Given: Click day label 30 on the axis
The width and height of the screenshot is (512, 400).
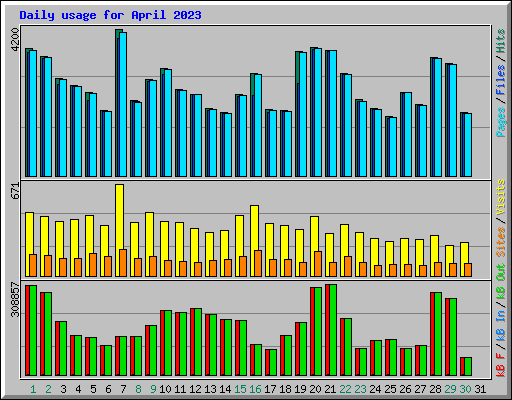Looking at the screenshot, I should pyautogui.click(x=465, y=389).
